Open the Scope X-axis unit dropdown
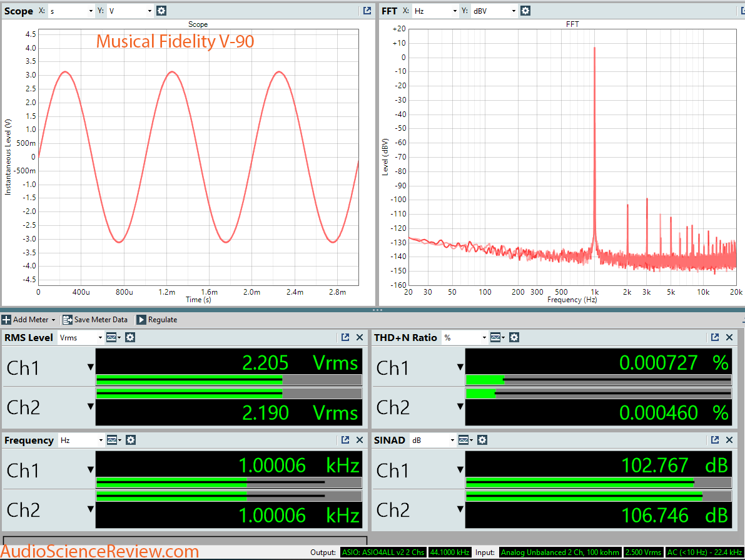Viewport: 745px width, 560px height. coord(71,11)
